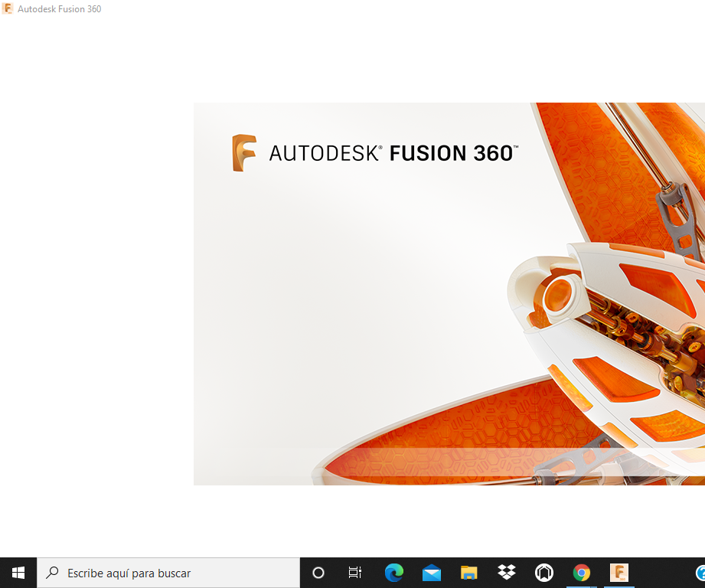Switch to Google Chrome in the taskbar

582,573
